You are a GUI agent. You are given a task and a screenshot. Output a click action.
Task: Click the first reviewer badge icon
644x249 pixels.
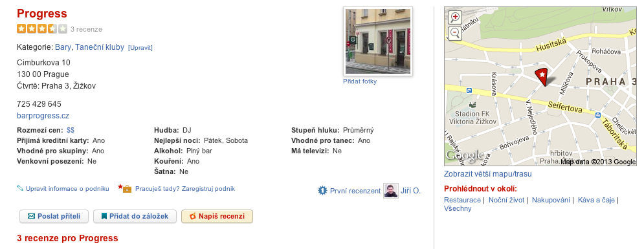click(323, 191)
